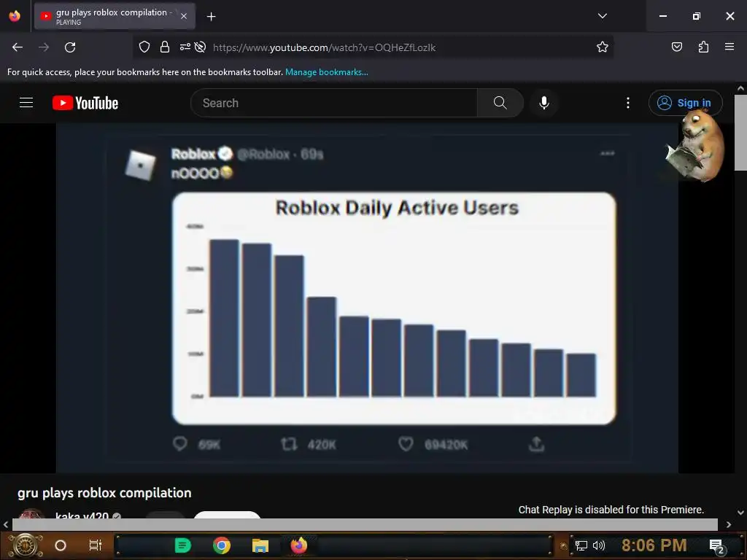
Task: Expand the list all tabs chevron
Action: click(x=602, y=16)
